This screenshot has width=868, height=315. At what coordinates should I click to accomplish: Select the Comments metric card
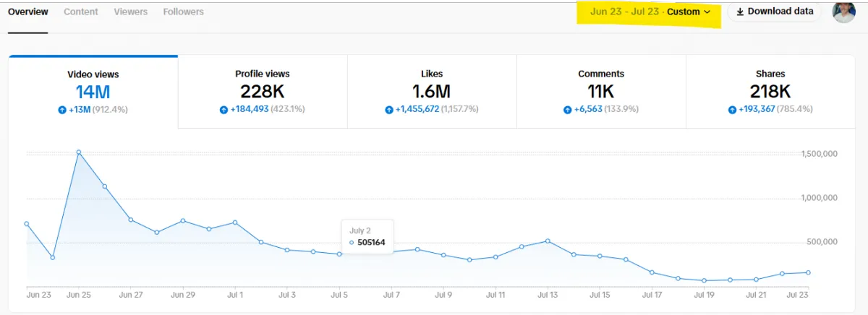601,92
